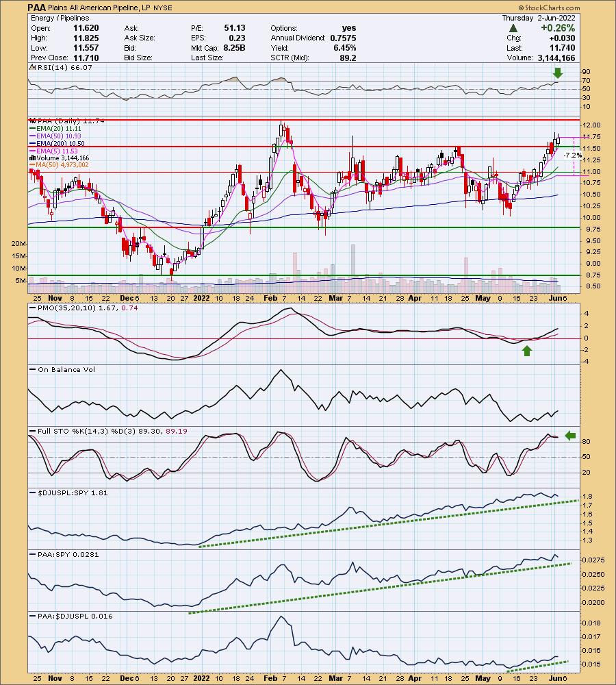The height and width of the screenshot is (685, 616).
Task: Click the +0.26% percent change
Action: tap(558, 28)
